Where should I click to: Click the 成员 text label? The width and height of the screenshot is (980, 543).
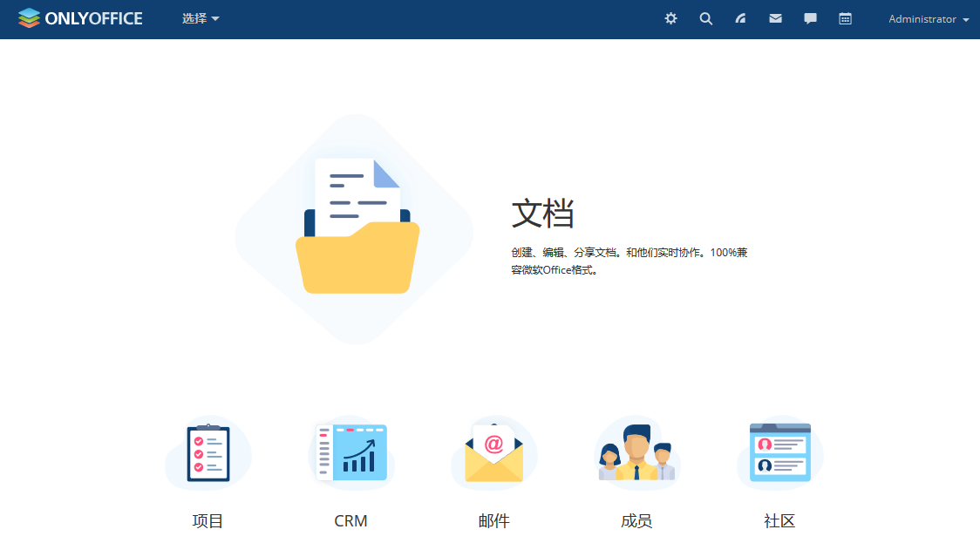pyautogui.click(x=636, y=521)
